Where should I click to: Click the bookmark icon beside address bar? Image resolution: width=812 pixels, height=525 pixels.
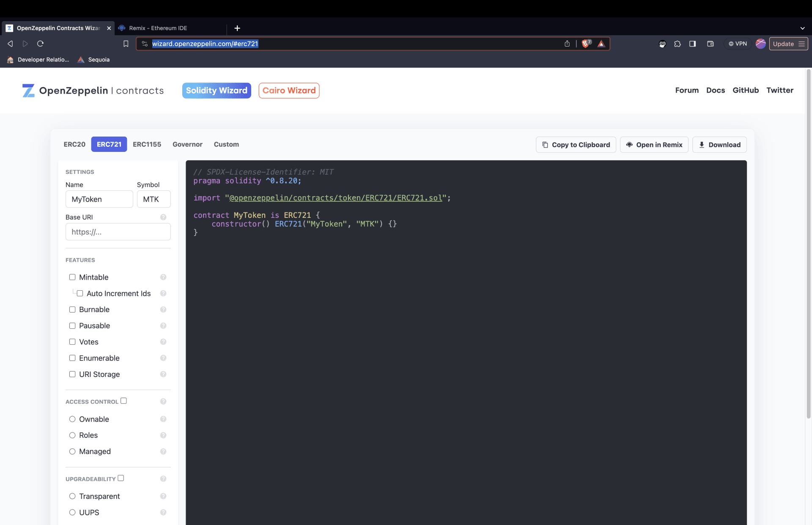tap(126, 44)
